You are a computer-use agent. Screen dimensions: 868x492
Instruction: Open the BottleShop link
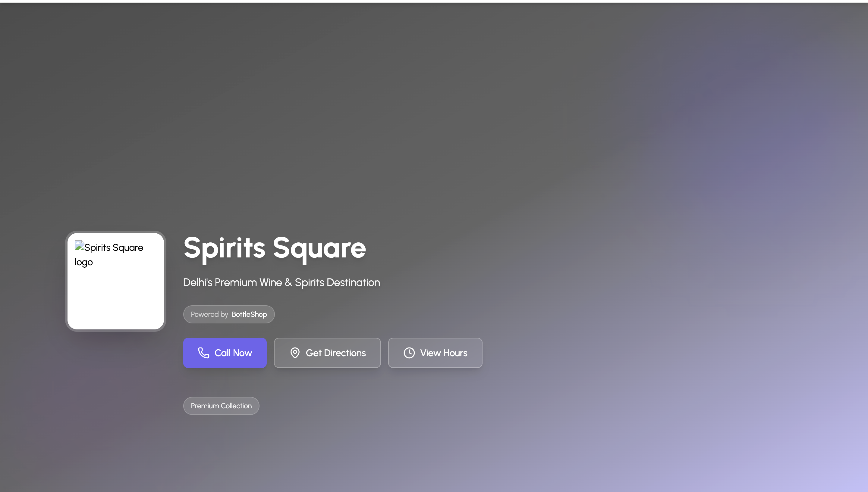(x=250, y=314)
